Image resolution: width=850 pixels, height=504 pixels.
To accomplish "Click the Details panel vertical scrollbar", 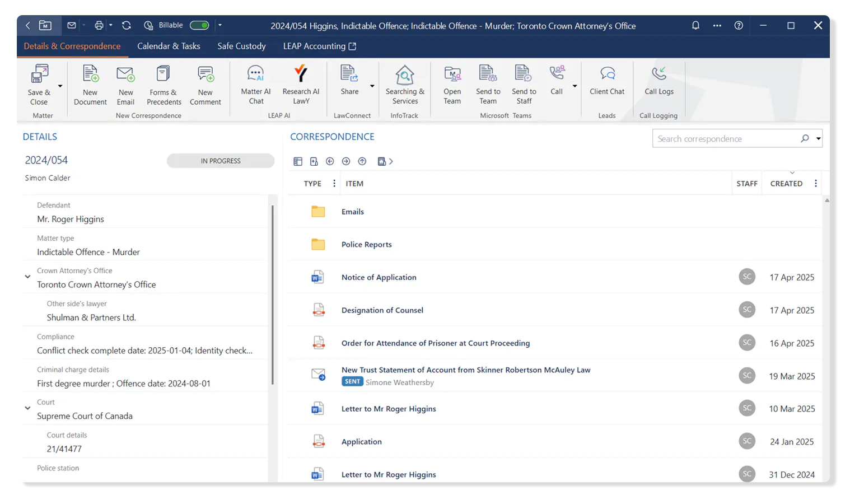I will point(273,295).
